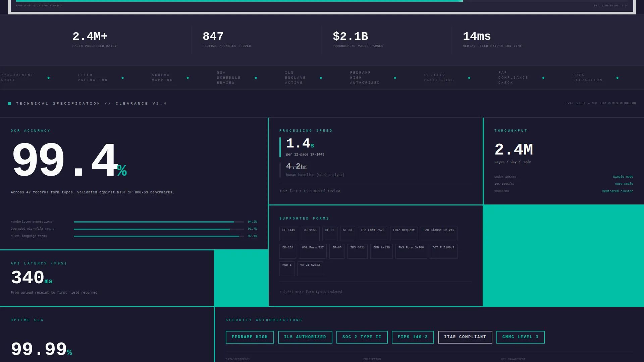
Task: Click the FIELD VALIDATION ticker item
Action: point(93,78)
